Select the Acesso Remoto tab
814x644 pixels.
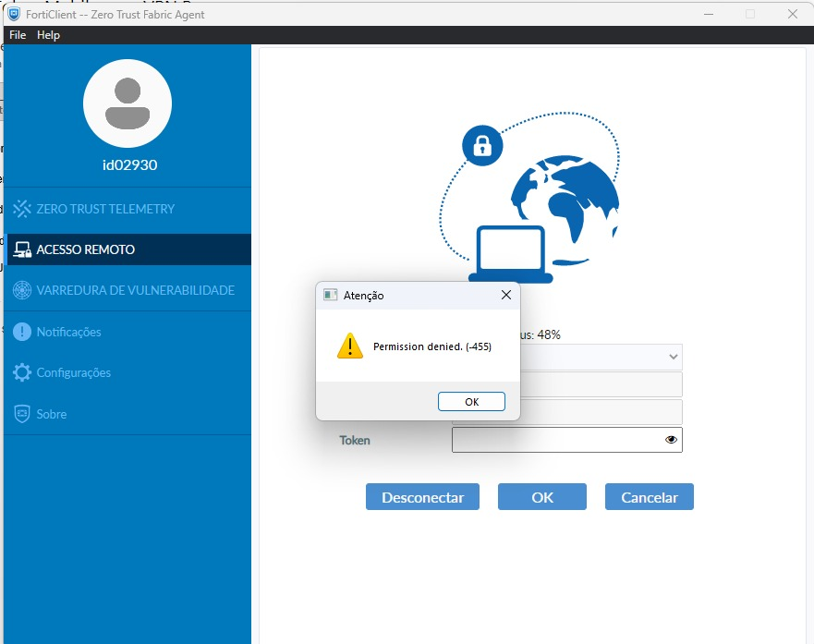128,249
